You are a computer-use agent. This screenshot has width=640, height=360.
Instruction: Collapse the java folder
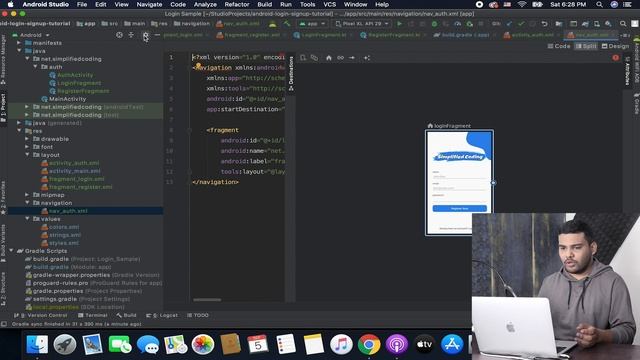point(19,51)
